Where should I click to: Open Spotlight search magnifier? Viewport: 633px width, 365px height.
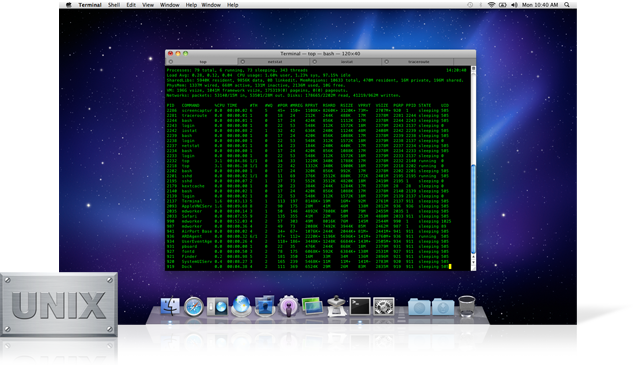click(x=567, y=5)
